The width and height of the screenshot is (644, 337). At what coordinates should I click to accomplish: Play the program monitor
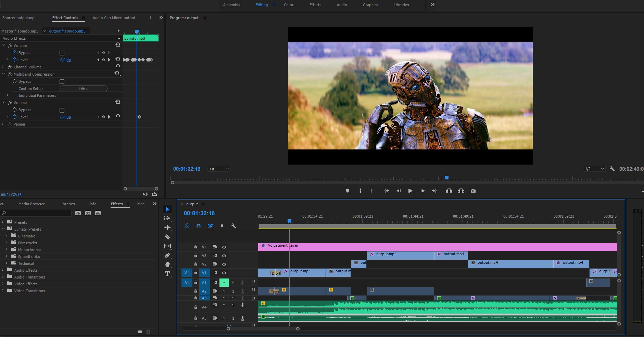pos(410,191)
